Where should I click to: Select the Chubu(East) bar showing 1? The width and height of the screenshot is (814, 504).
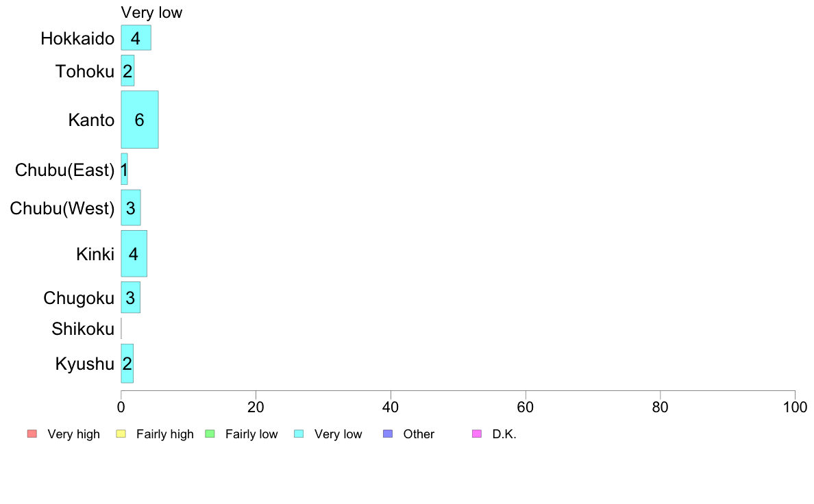click(x=124, y=169)
